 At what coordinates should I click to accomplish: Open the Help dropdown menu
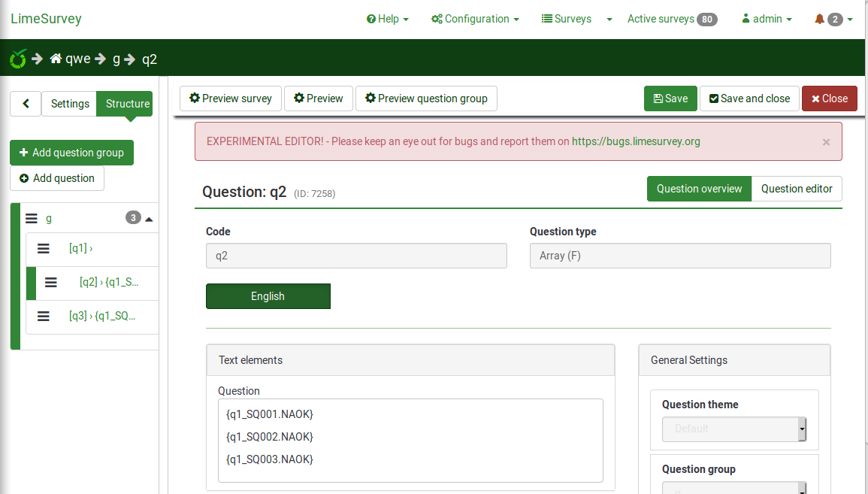tap(388, 19)
